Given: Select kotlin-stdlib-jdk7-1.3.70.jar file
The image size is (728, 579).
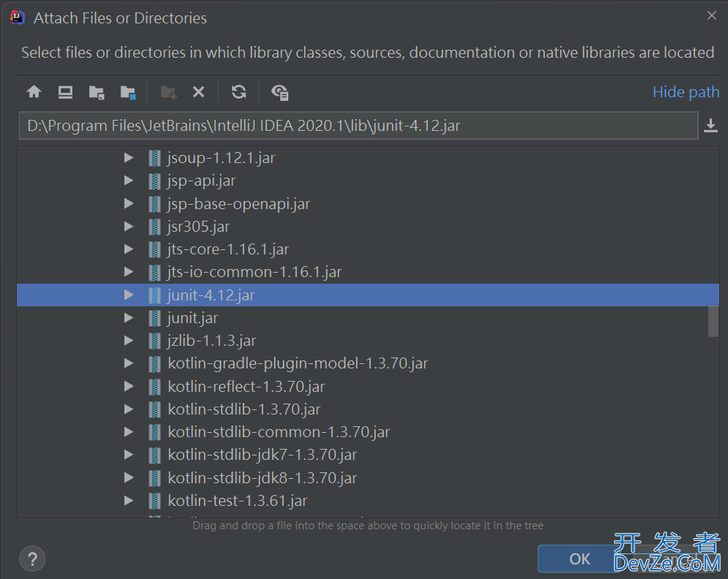Looking at the screenshot, I should [263, 455].
